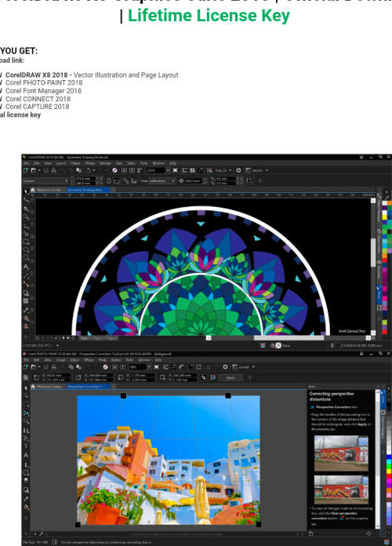The height and width of the screenshot is (546, 392).
Task: Select the Text tool in CorelDRAW toolbox
Action: (26, 267)
